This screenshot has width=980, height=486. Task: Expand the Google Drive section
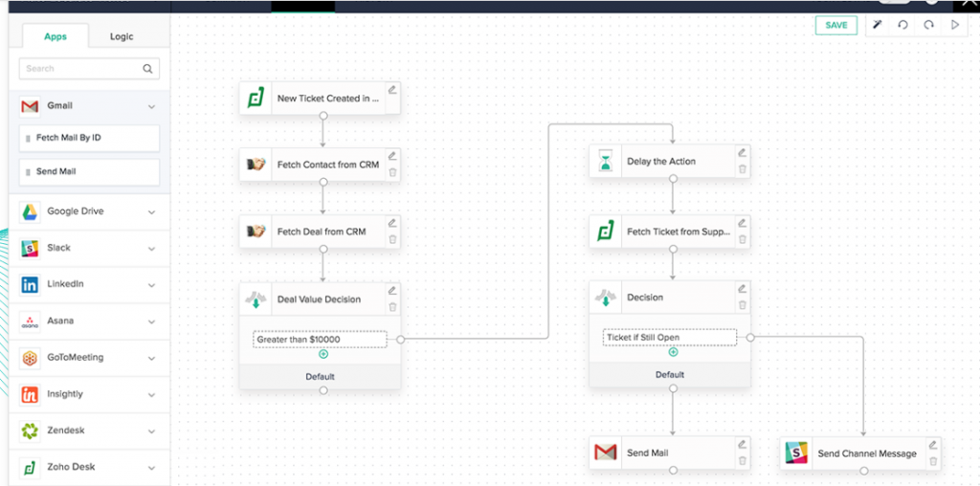pos(151,212)
